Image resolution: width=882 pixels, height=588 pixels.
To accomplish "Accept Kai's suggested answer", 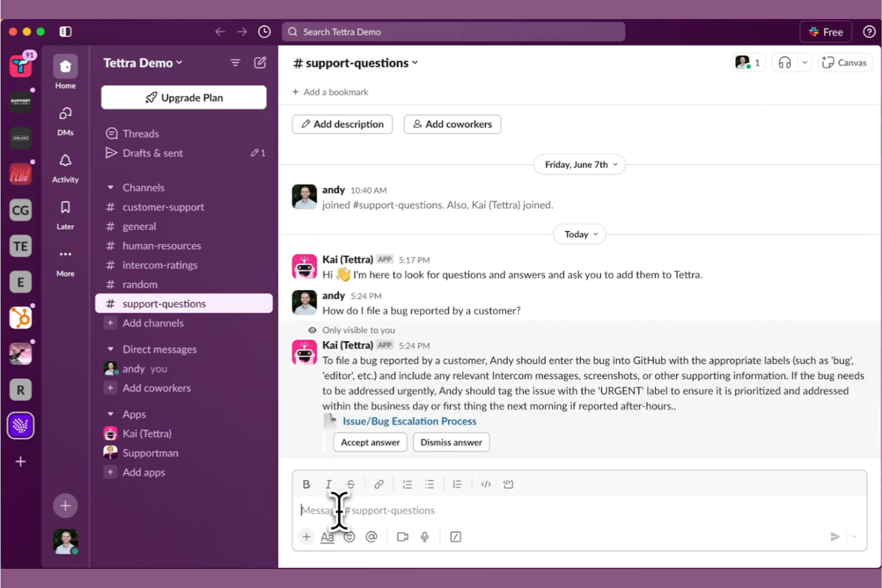I will [x=369, y=442].
